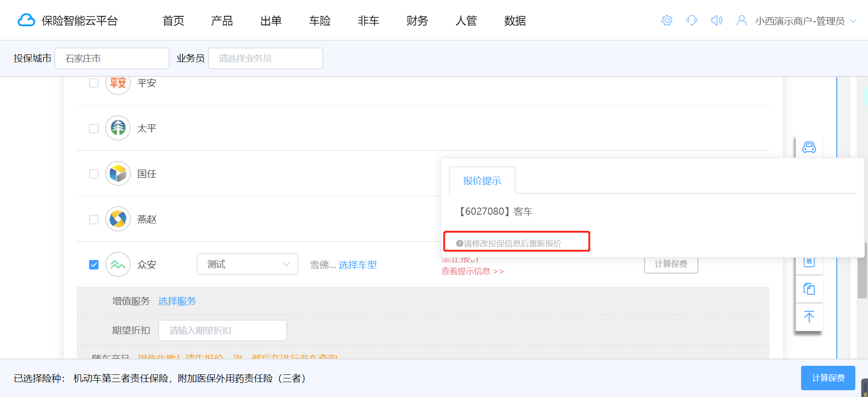Click the Yanzhao insurer logo

[x=118, y=219]
